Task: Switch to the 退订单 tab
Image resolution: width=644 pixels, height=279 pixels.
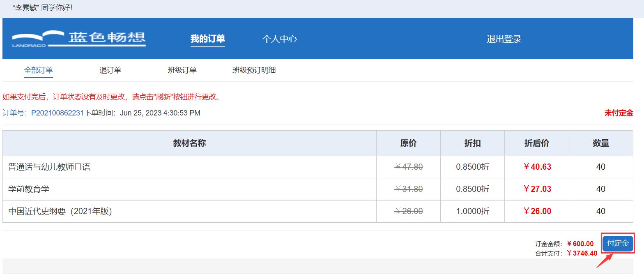Action: [110, 70]
